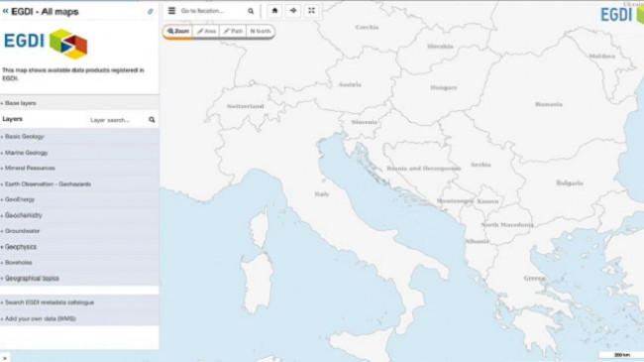
Task: Click Montenegro label on the map
Action: 455,201
